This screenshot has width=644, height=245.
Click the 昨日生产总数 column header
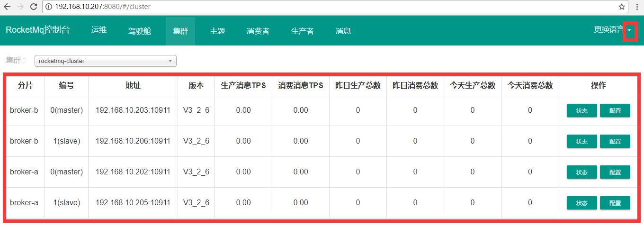pos(358,86)
